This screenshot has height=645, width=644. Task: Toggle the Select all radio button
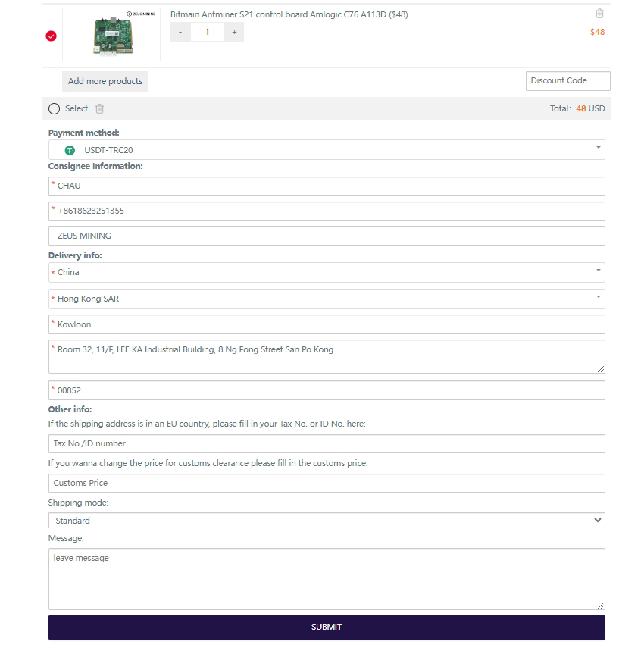(54, 109)
